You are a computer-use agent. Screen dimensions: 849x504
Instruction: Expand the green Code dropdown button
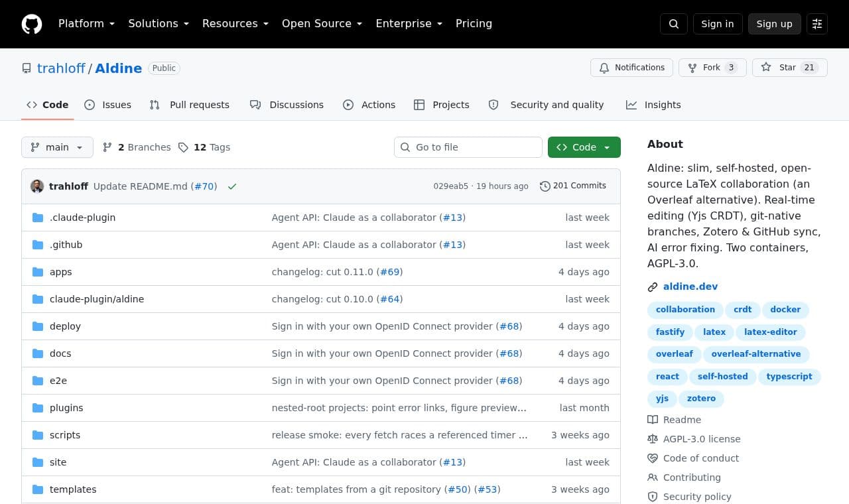584,147
